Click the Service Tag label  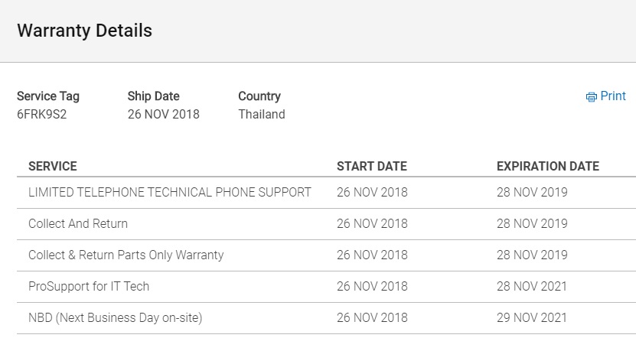tap(48, 96)
